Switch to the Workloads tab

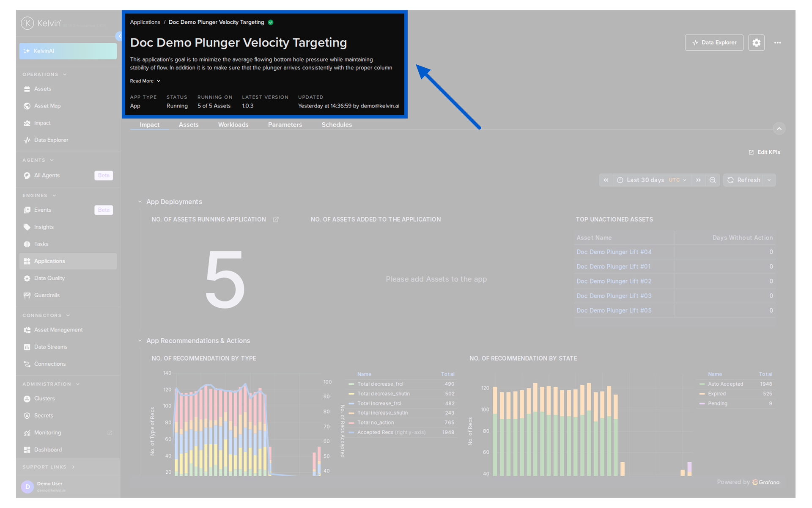(233, 125)
